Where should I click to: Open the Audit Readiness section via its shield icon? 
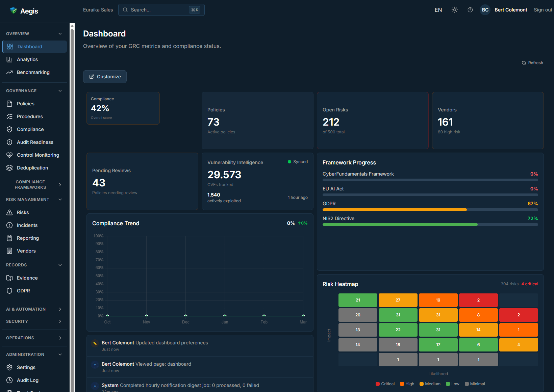tap(10, 142)
